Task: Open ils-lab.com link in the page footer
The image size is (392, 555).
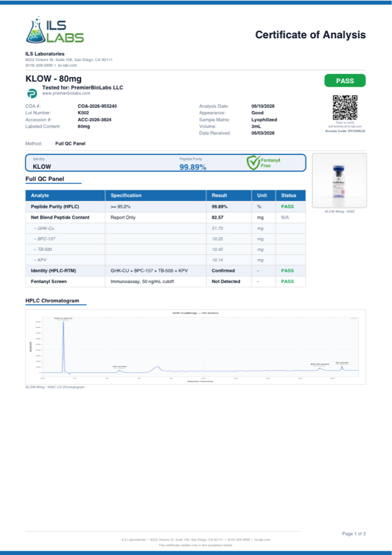Action: 261,540
